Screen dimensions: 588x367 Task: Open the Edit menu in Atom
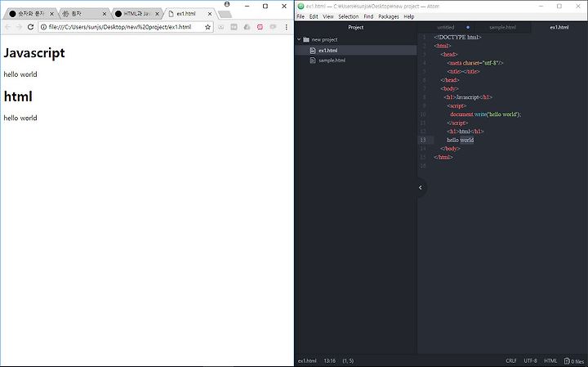(314, 16)
